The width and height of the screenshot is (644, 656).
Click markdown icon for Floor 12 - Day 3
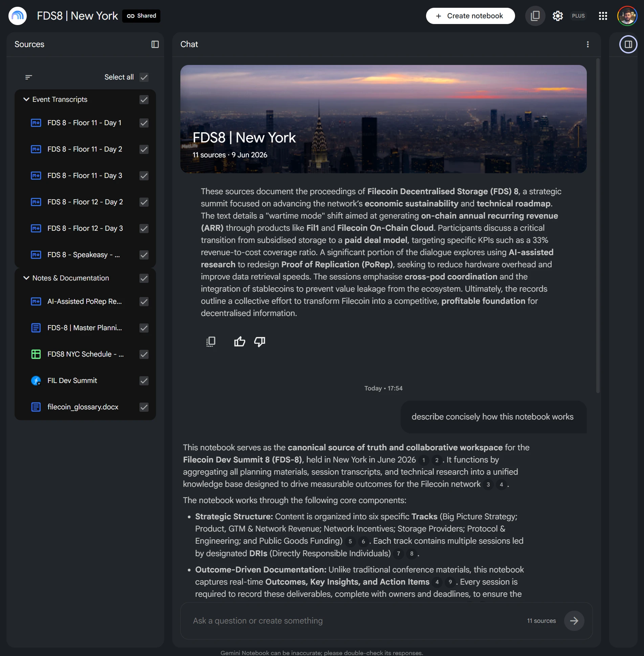tap(36, 228)
